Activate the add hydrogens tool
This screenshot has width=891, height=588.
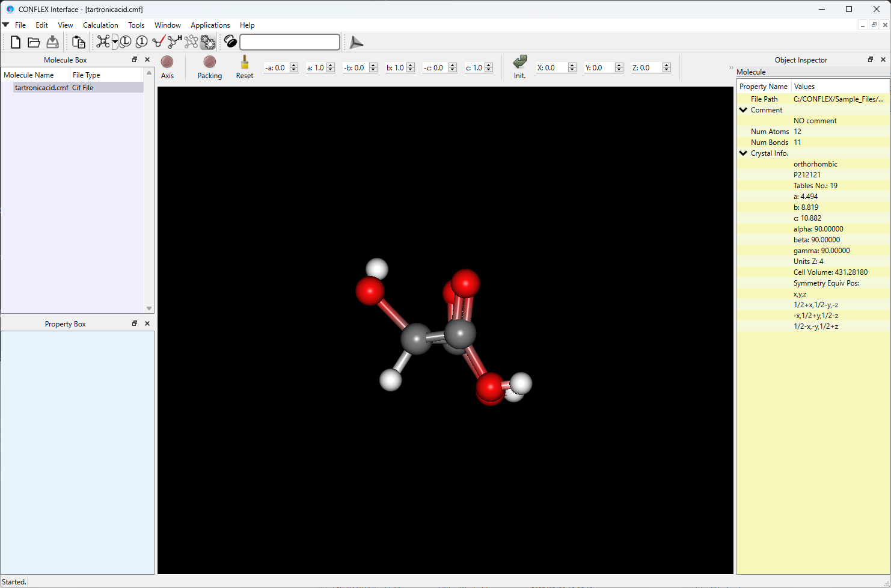click(173, 42)
